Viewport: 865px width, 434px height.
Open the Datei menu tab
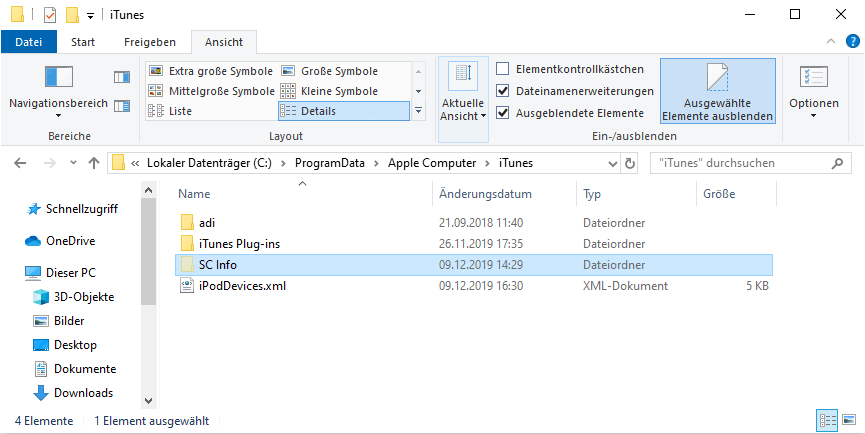(x=29, y=42)
